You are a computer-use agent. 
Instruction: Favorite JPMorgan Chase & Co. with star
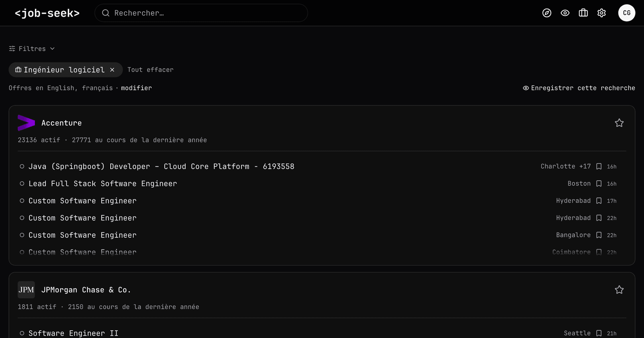click(619, 290)
